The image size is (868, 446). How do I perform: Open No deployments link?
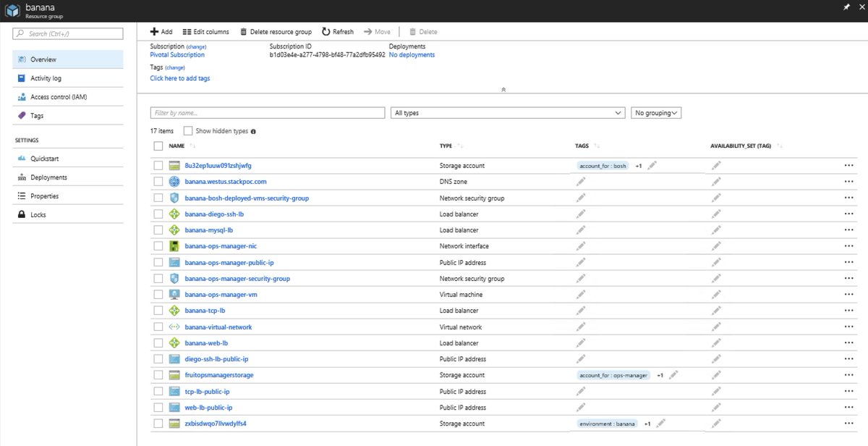coord(412,55)
